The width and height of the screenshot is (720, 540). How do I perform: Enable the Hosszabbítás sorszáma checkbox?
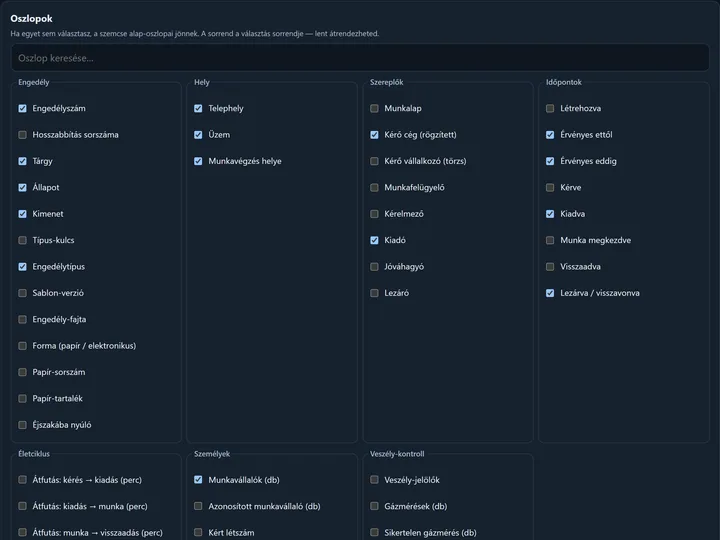tap(22, 135)
